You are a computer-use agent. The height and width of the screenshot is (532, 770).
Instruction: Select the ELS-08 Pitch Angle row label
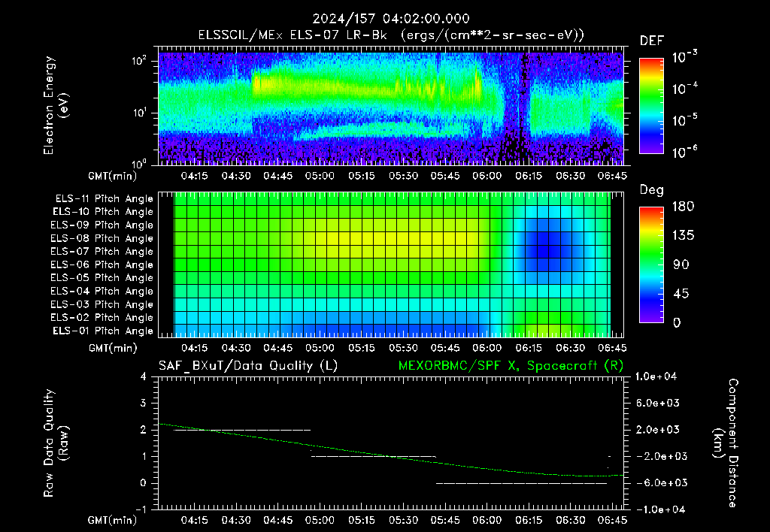[102, 238]
